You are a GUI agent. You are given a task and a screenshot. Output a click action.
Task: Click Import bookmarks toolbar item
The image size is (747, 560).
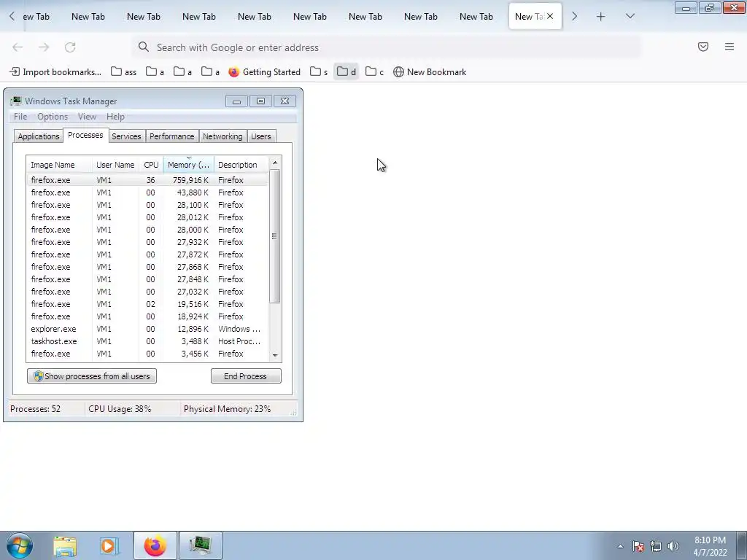tap(55, 72)
